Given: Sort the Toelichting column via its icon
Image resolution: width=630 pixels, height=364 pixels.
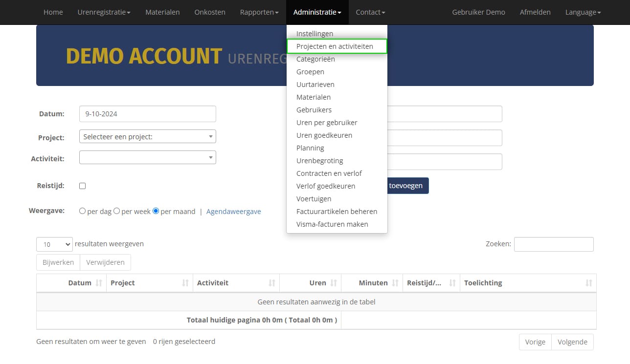Looking at the screenshot, I should tap(588, 283).
